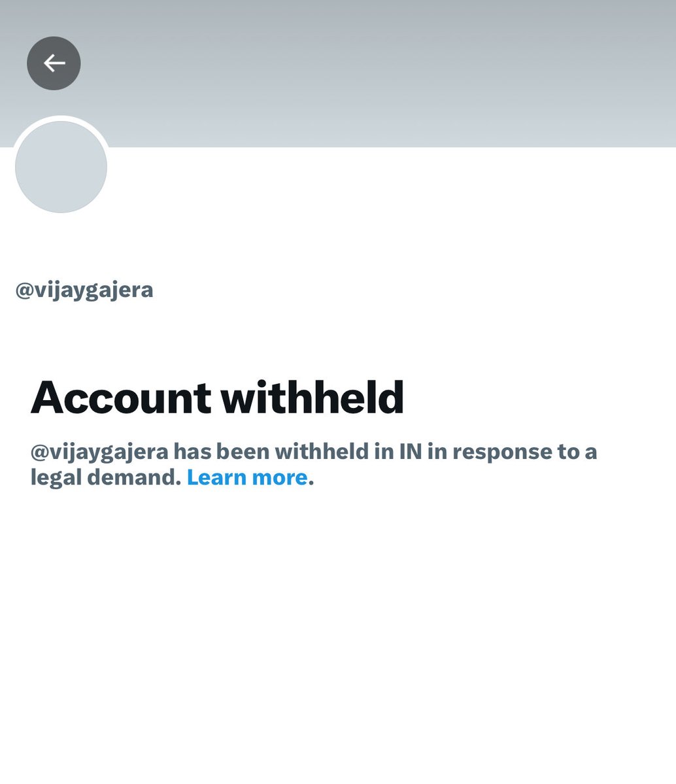
Task: Click the word response in the notice
Action: [503, 452]
